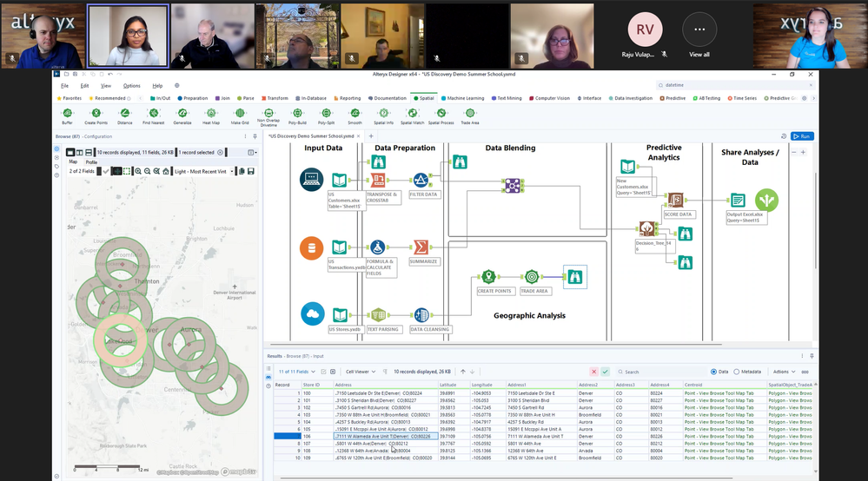Screen dimensions: 868x481
Task: Click the Run workflow button
Action: [802, 136]
